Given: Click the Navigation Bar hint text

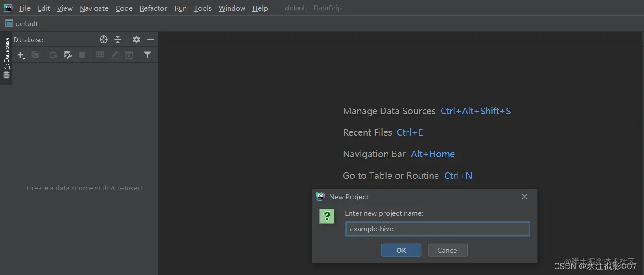Looking at the screenshot, I should coord(374,154).
